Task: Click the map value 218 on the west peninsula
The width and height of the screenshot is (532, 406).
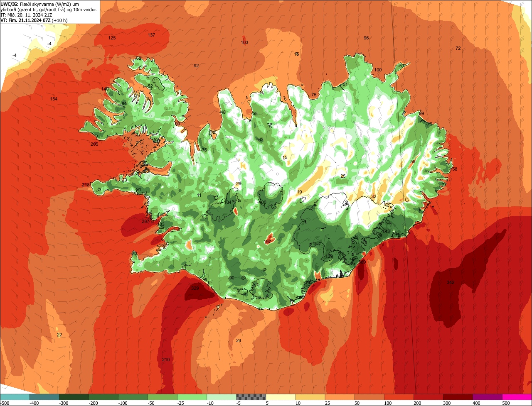Action: (86, 185)
